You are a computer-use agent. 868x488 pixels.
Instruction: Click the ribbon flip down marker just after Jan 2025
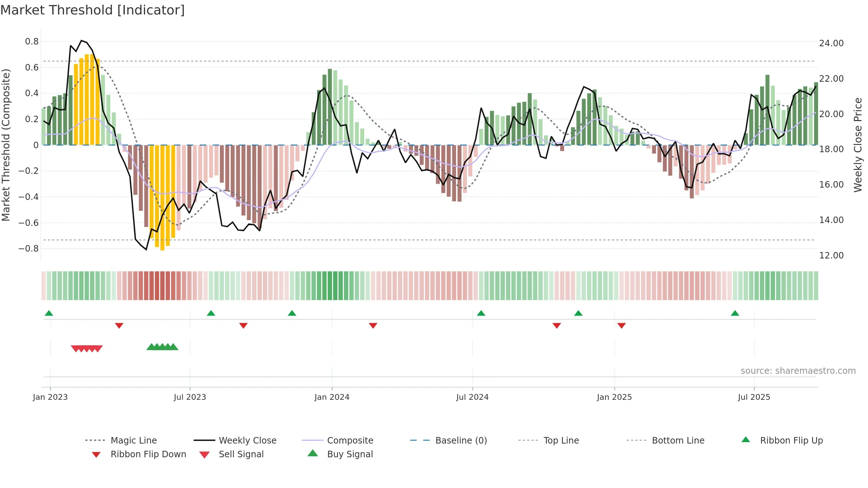pyautogui.click(x=622, y=326)
